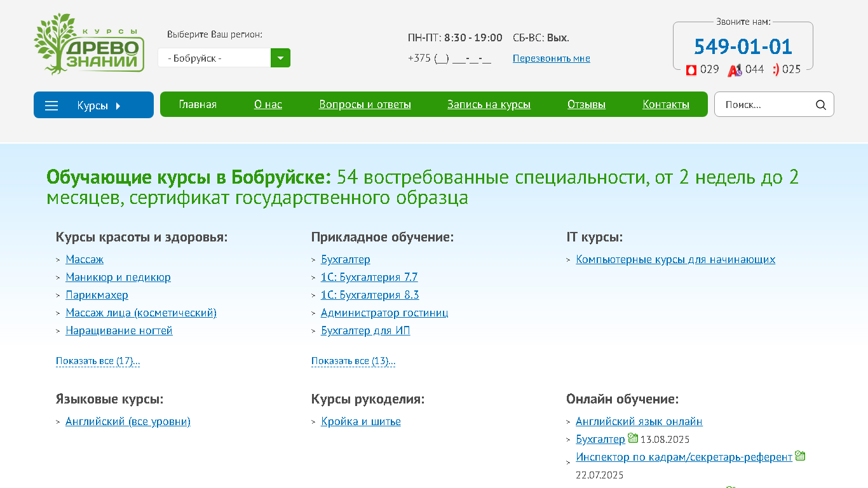868x488 pixels.
Task: Click the 'СБ-ВС: Вых.' hours text
Action: [541, 37]
